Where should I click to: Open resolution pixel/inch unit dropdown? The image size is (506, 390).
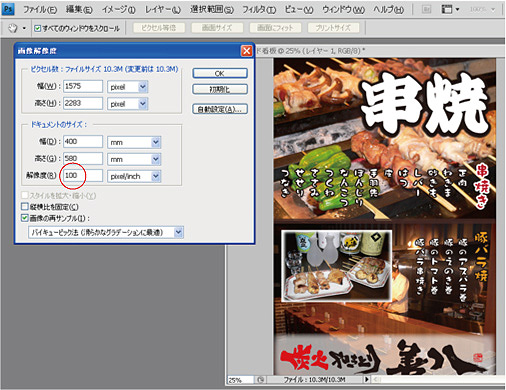click(x=156, y=176)
